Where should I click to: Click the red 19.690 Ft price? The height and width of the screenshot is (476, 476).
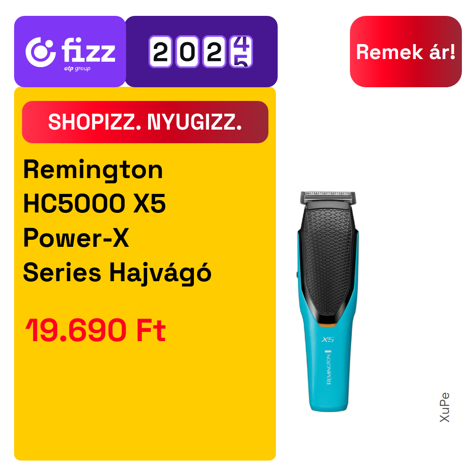[96, 330]
